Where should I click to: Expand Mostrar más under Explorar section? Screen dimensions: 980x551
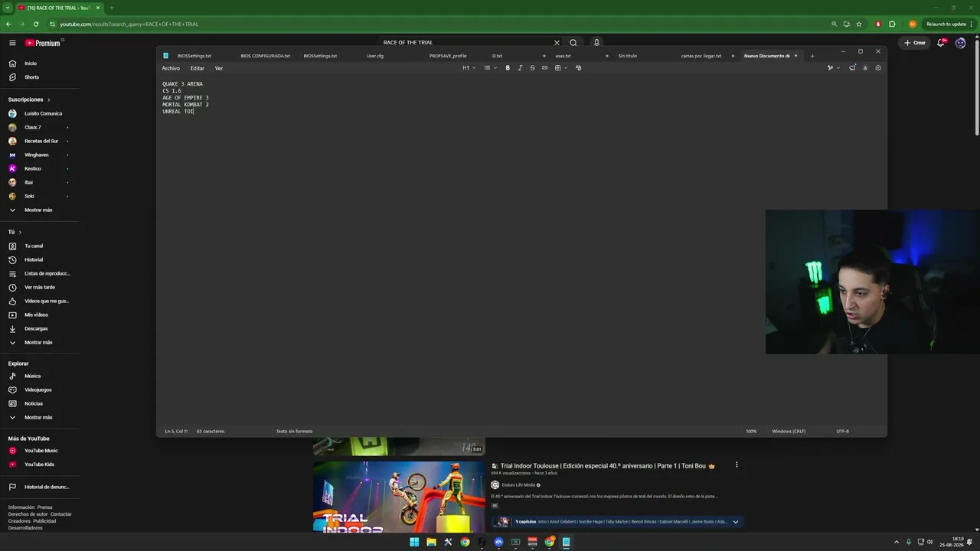tap(38, 417)
